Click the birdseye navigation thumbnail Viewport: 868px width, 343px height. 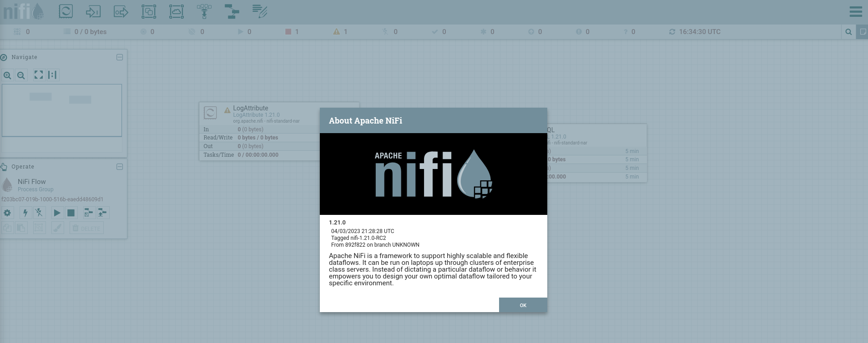click(x=62, y=110)
